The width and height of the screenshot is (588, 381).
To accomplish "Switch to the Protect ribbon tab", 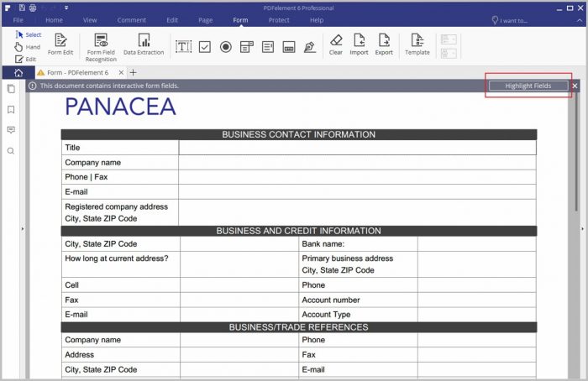I will [x=279, y=20].
